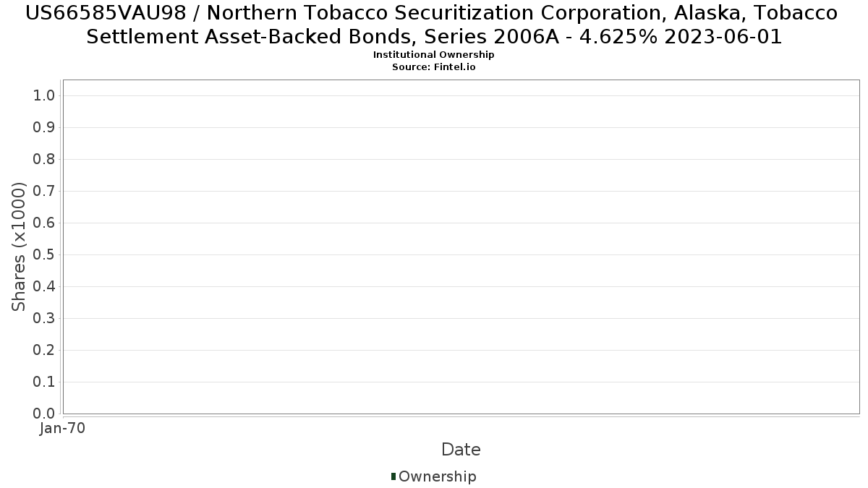
Task: Click the chart title mentioning Northern Tobacco
Action: tap(433, 25)
